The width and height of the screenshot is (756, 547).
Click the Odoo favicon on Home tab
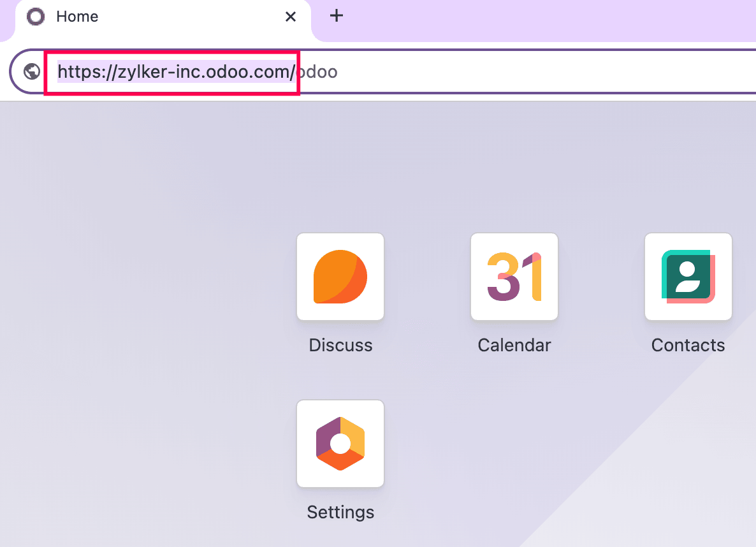coord(36,17)
